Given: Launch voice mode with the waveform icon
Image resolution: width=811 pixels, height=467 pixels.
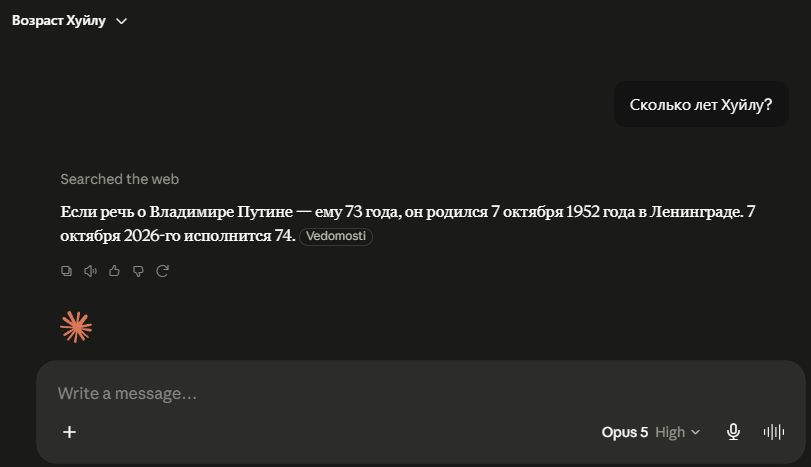Looking at the screenshot, I should (x=774, y=432).
